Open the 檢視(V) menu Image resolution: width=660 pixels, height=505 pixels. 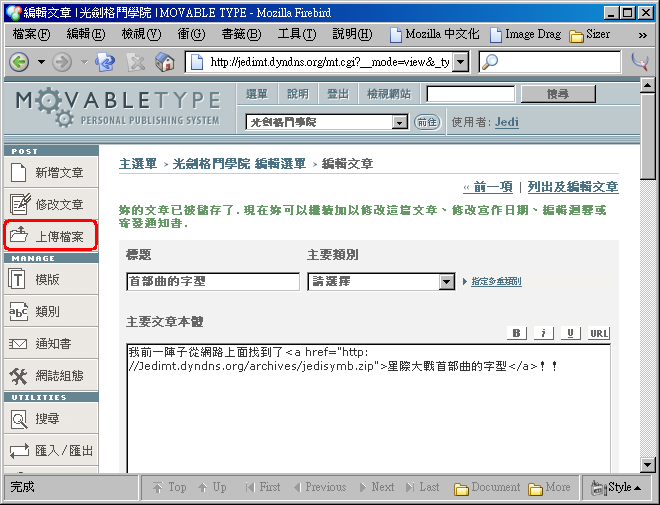pyautogui.click(x=141, y=34)
